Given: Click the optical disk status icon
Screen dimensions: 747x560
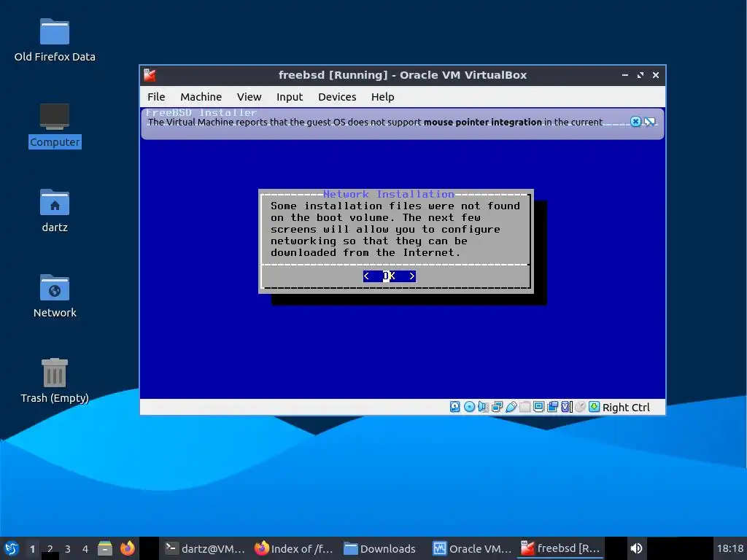Looking at the screenshot, I should tap(469, 407).
